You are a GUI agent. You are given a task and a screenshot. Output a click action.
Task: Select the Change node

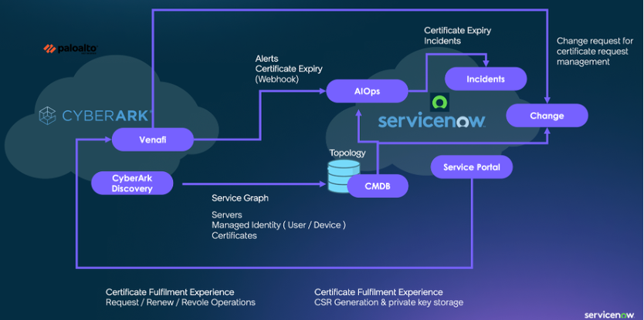[547, 116]
